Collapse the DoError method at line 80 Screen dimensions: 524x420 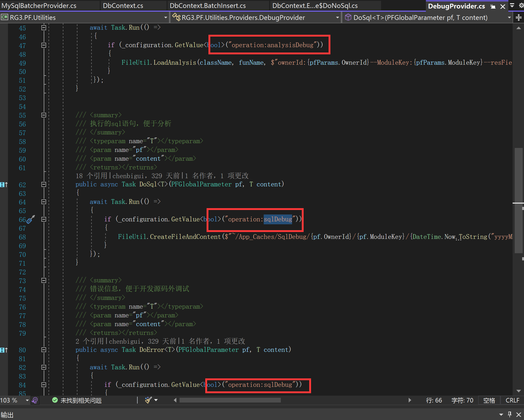pyautogui.click(x=44, y=350)
